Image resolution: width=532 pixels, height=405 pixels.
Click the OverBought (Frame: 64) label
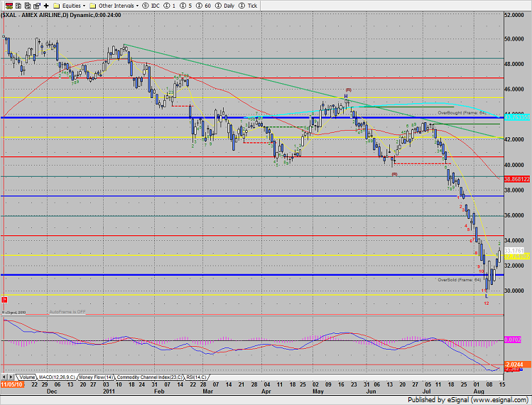click(x=462, y=113)
